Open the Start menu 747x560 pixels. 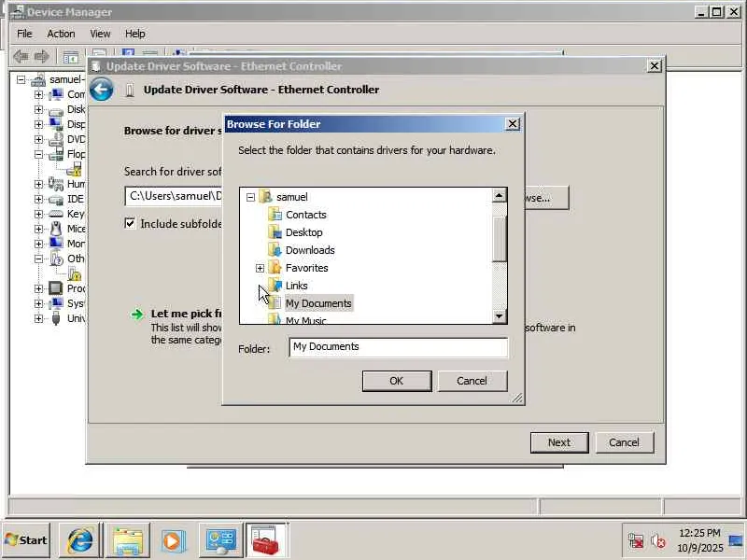(26, 540)
